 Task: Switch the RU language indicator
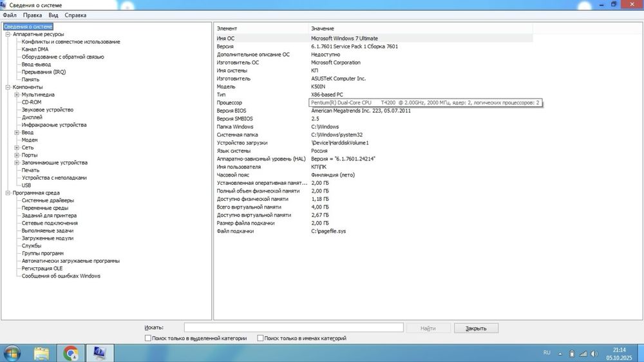click(x=547, y=352)
